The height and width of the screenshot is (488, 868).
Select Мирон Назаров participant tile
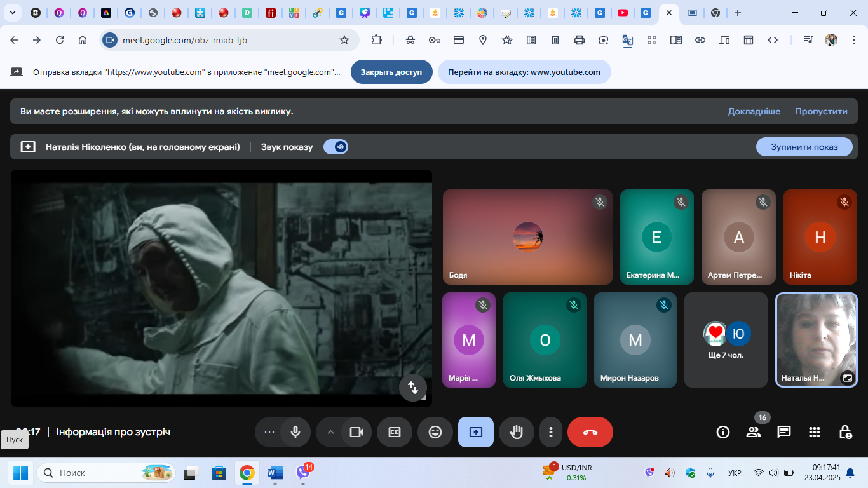[x=635, y=340]
